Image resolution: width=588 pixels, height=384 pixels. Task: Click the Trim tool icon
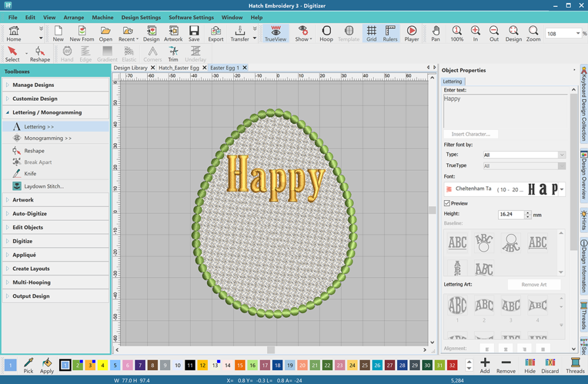coord(173,54)
